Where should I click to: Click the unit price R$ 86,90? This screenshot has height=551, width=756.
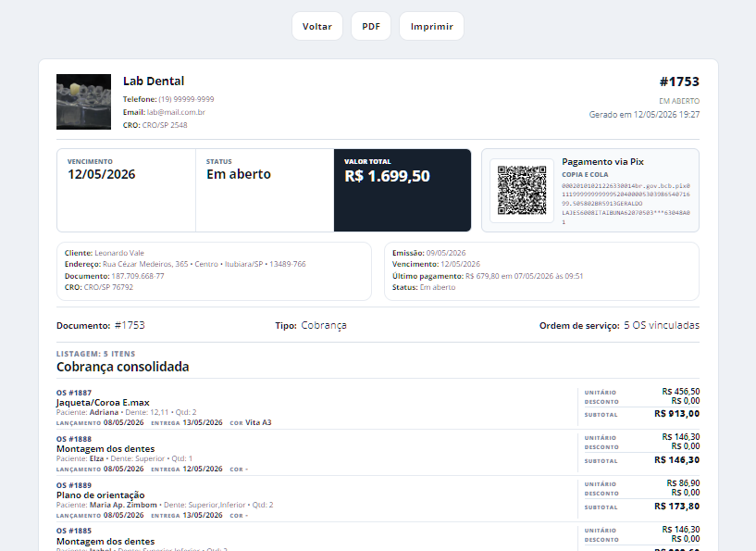(683, 483)
